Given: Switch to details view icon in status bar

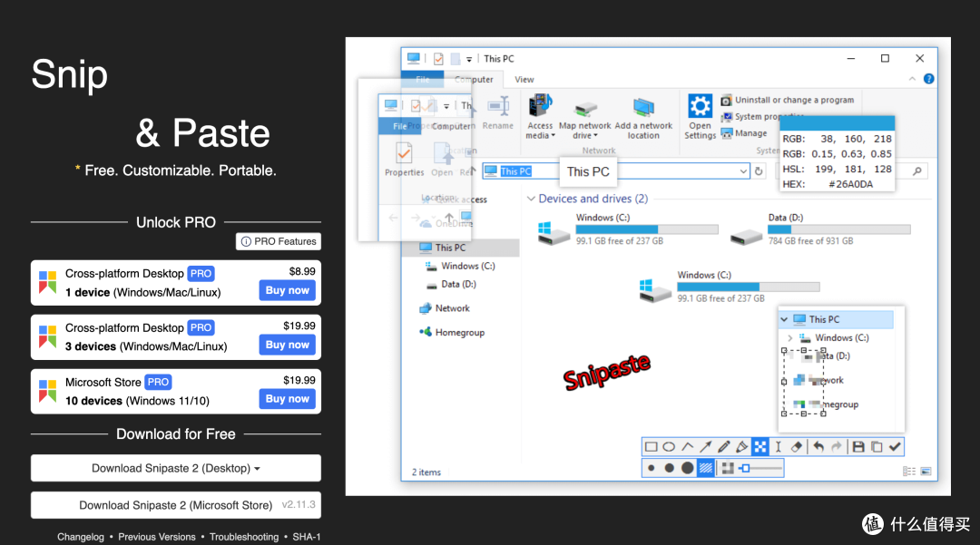Looking at the screenshot, I should tap(909, 472).
